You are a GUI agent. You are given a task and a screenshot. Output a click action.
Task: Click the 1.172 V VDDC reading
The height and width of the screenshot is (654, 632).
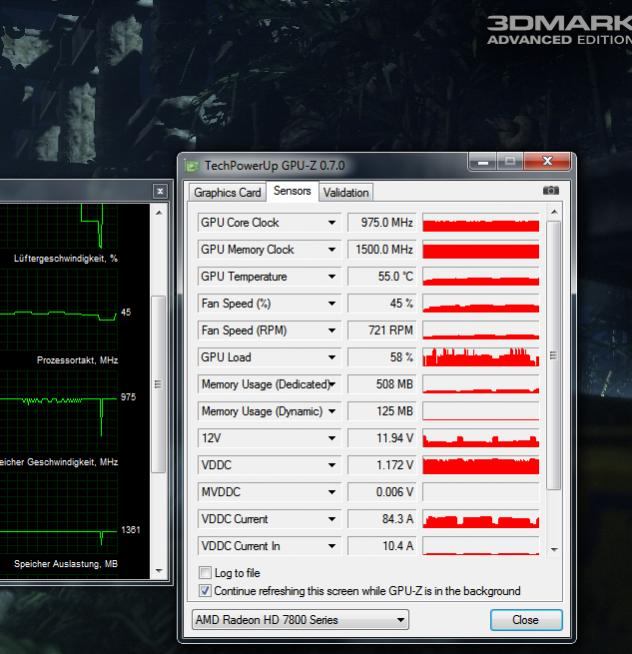click(x=395, y=465)
